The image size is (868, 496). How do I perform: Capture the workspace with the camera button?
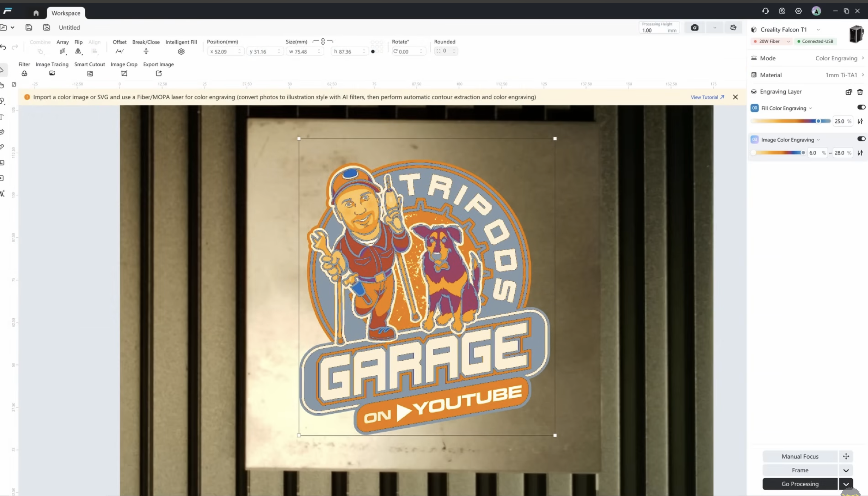[x=695, y=27]
